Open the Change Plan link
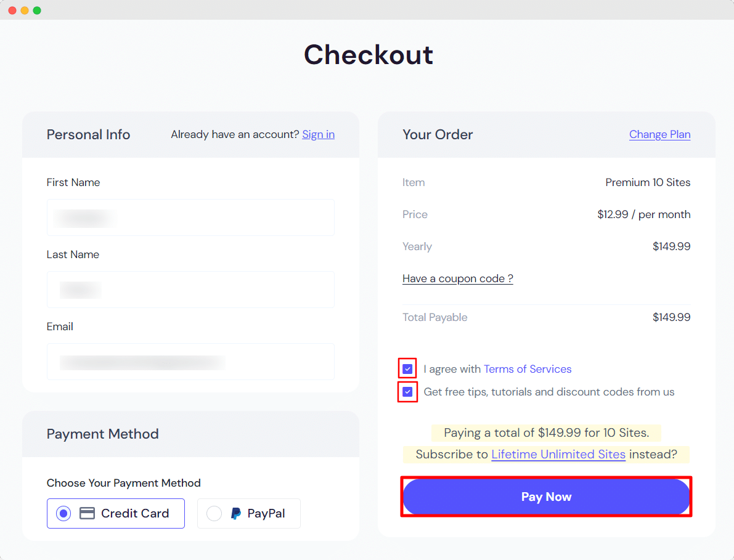 659,134
